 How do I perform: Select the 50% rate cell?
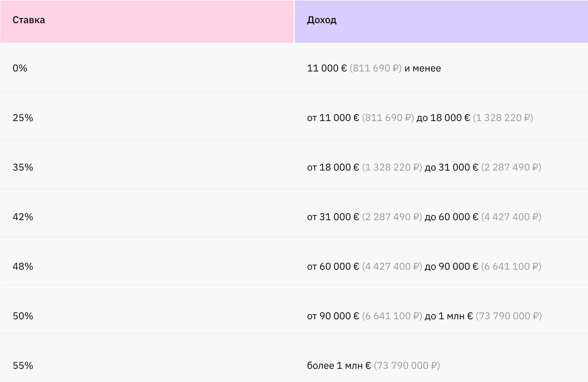[23, 316]
